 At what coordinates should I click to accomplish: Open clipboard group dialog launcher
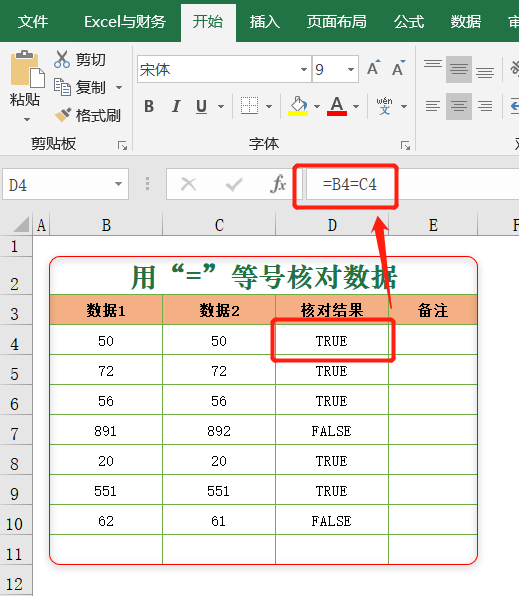tap(122, 146)
